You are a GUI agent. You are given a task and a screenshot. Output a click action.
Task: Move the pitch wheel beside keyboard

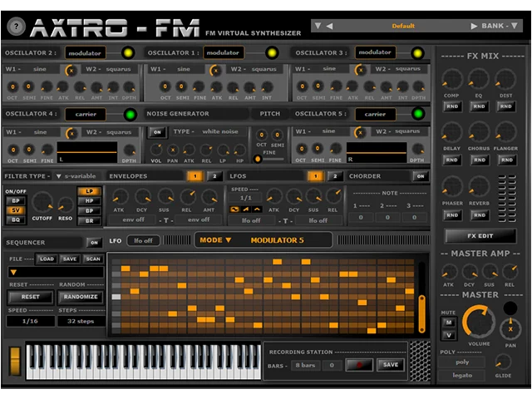(x=15, y=362)
